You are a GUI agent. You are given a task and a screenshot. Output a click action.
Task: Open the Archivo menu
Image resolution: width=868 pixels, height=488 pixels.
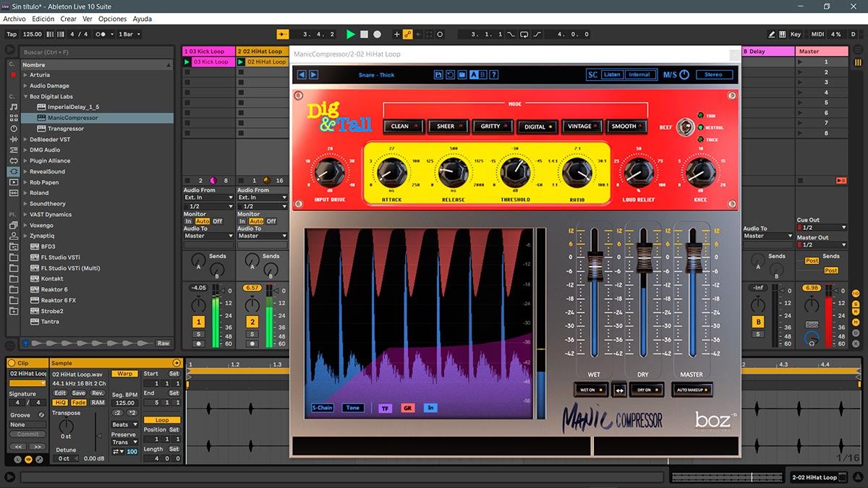click(14, 19)
